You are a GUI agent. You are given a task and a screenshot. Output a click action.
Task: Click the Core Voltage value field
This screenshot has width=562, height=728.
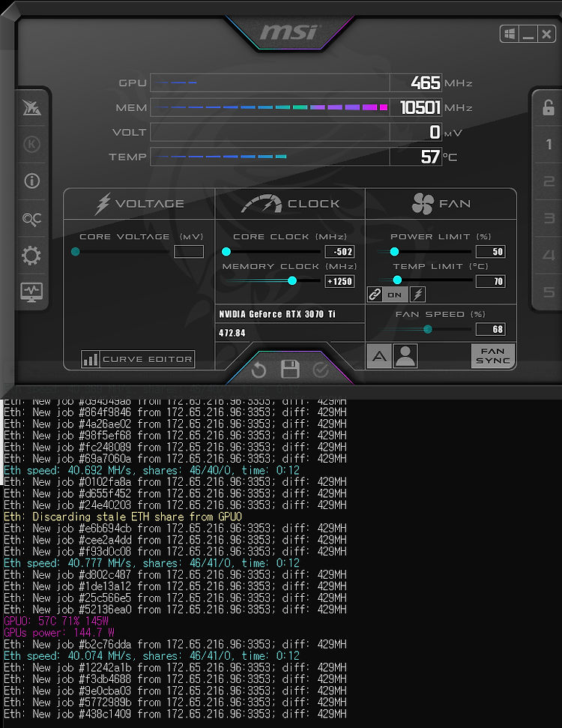(x=188, y=252)
